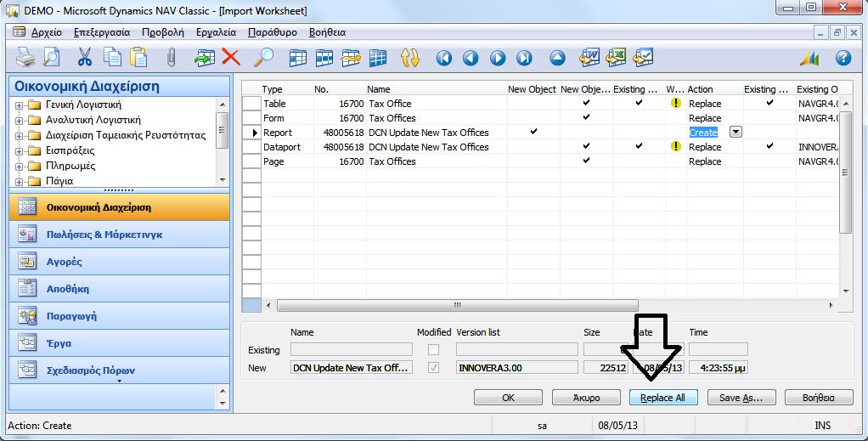The height and width of the screenshot is (441, 868).
Task: Expand the Αναλυτική Λογιστική tree node
Action: click(x=20, y=120)
